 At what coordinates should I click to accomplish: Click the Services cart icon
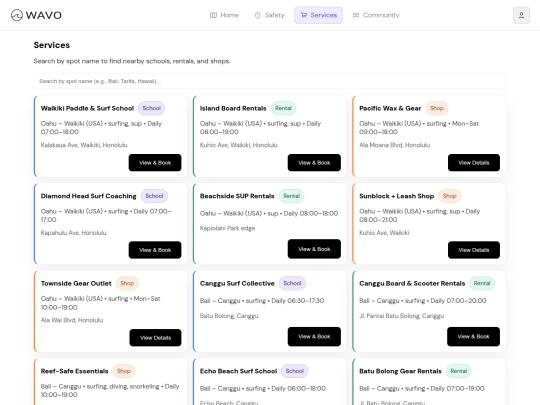(304, 15)
